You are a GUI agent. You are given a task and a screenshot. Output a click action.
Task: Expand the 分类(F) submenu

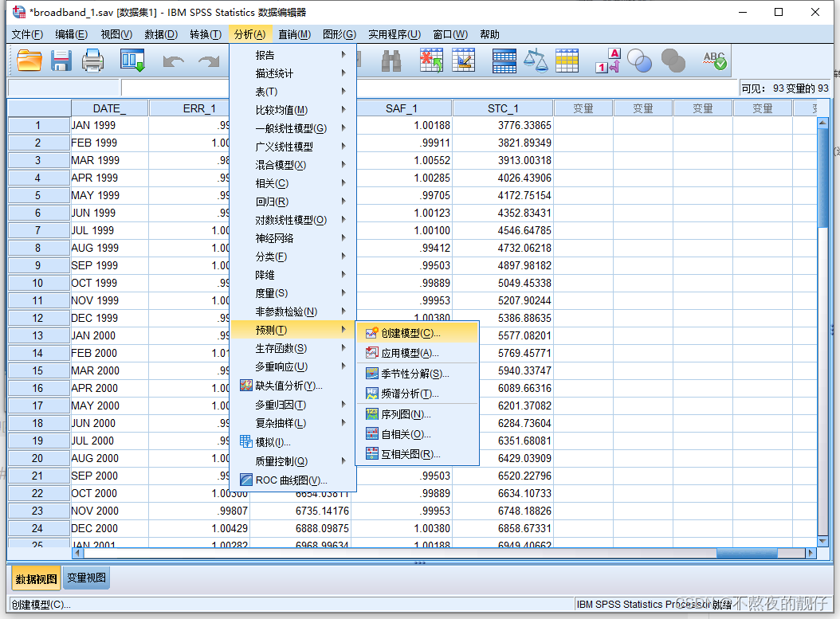pyautogui.click(x=293, y=257)
